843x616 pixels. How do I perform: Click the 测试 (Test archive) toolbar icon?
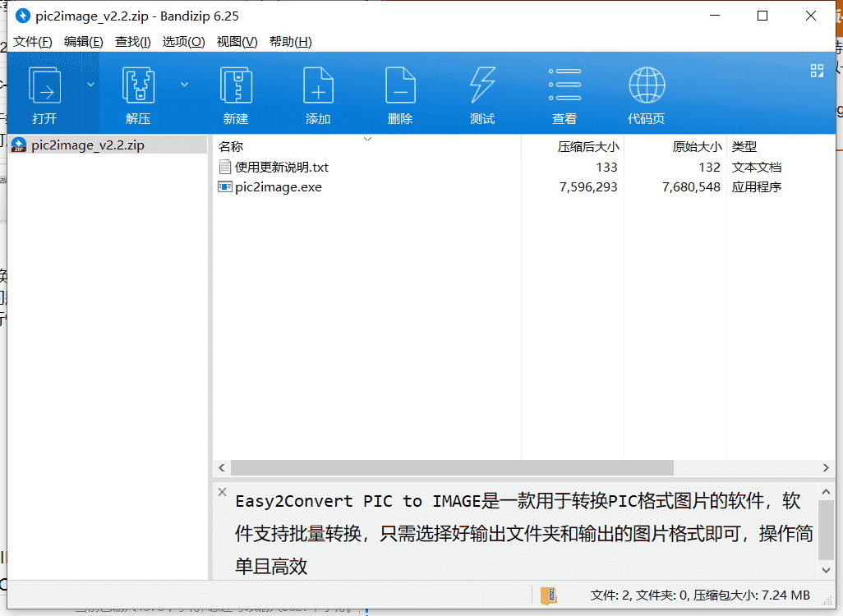(x=482, y=85)
